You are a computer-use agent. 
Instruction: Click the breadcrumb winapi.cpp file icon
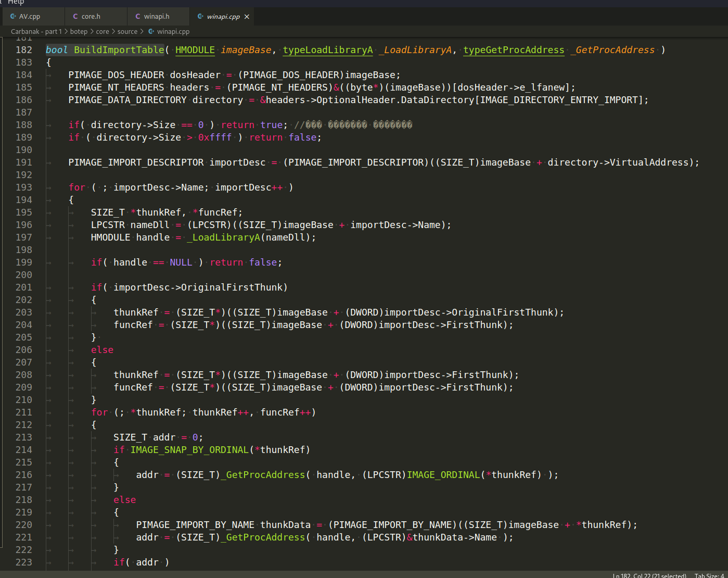pos(151,32)
